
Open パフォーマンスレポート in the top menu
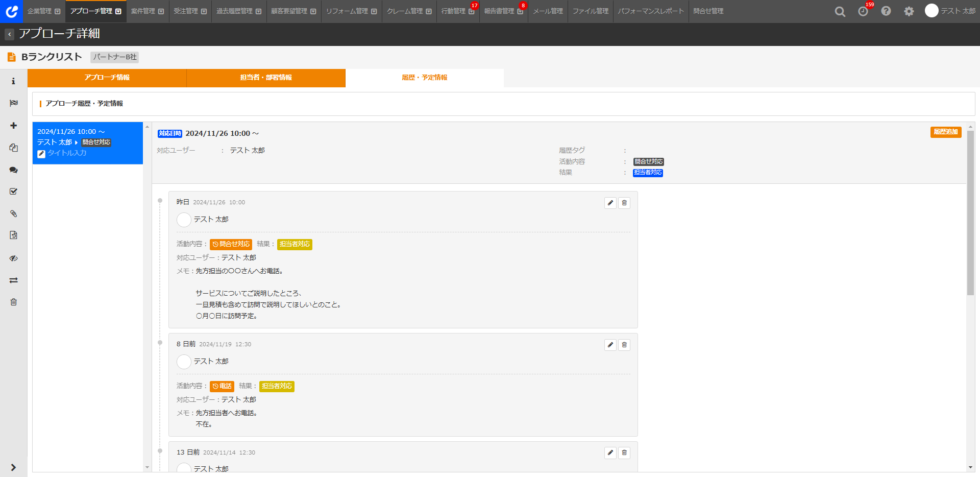651,11
